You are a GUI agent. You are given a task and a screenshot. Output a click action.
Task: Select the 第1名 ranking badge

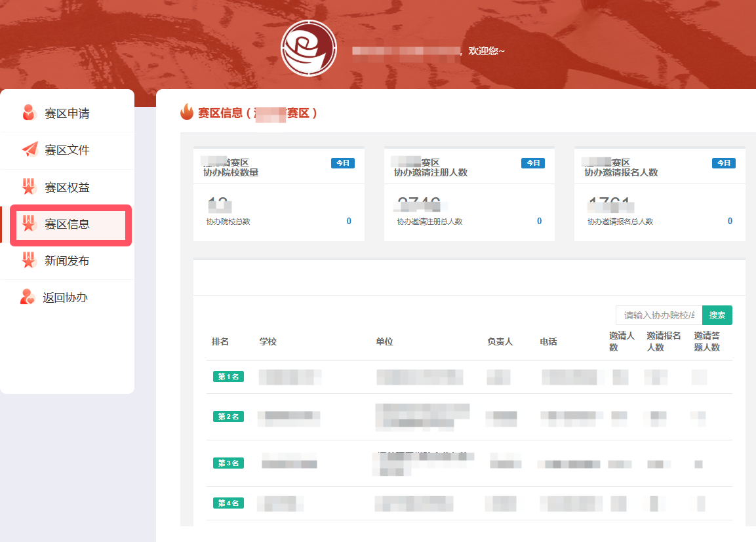tap(228, 377)
